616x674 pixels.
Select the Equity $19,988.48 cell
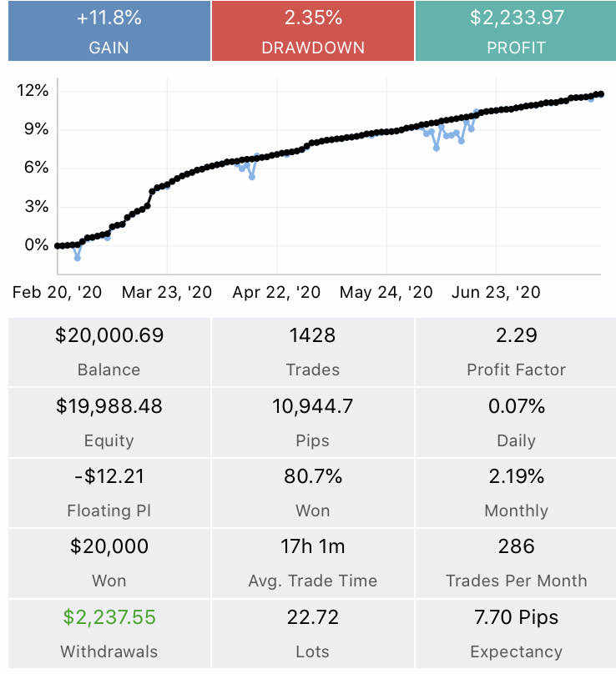tap(109, 423)
